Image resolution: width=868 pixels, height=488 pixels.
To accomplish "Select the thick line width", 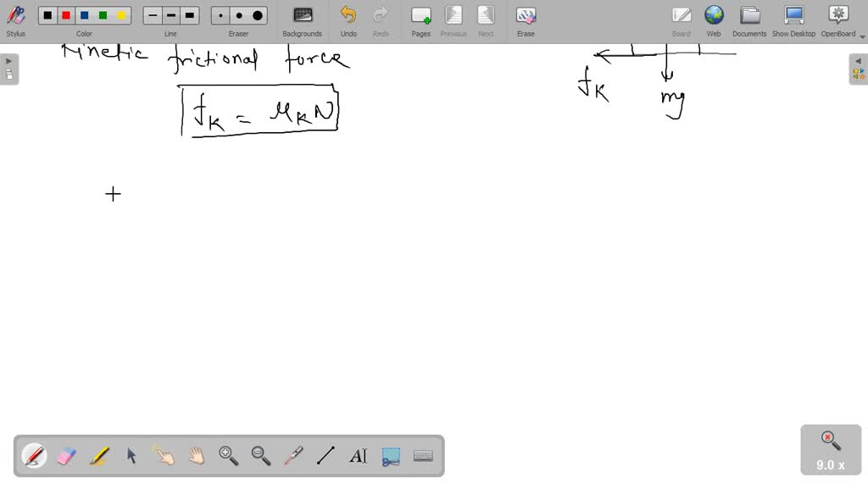I will 190,14.
